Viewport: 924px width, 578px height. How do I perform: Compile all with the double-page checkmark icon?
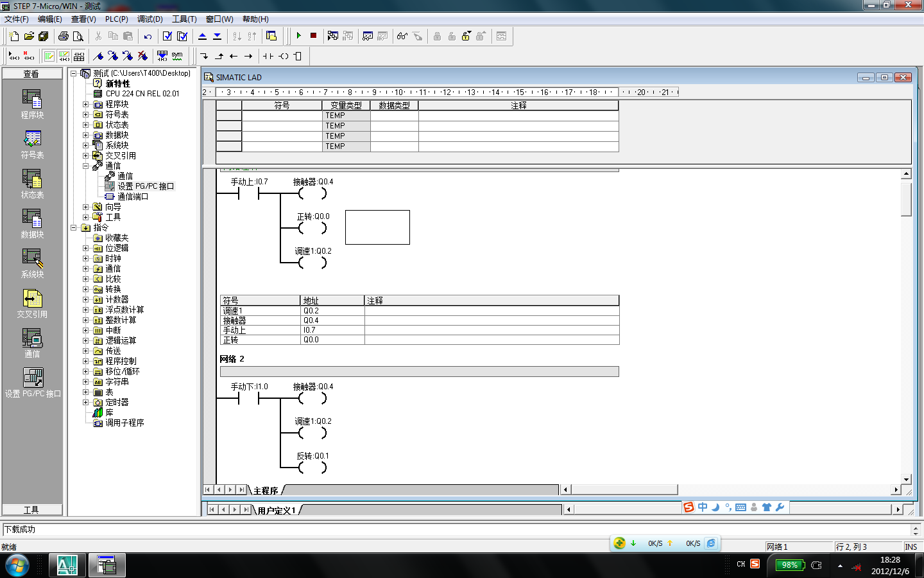[x=182, y=36]
